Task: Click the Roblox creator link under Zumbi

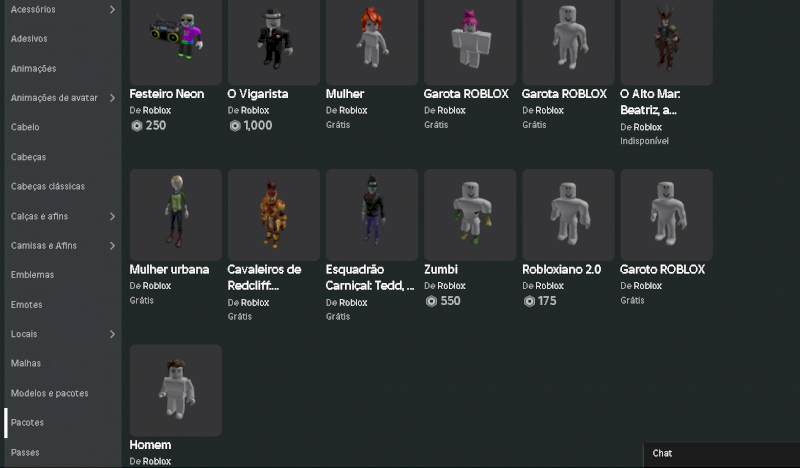Action: click(x=452, y=286)
